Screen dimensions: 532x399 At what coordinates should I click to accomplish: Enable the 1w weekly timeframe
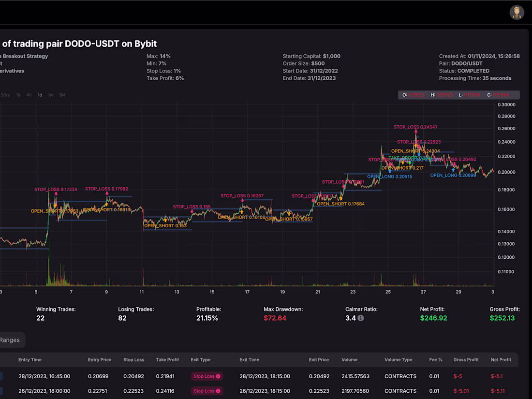click(x=51, y=95)
